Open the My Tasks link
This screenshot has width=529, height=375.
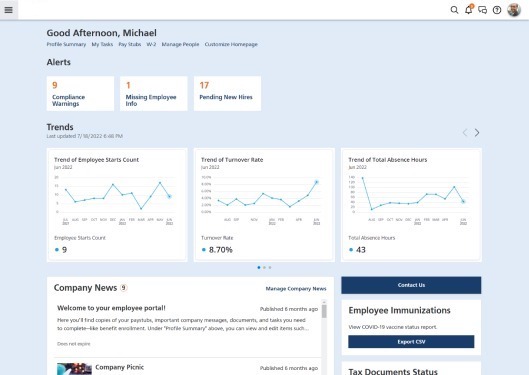[x=102, y=44]
